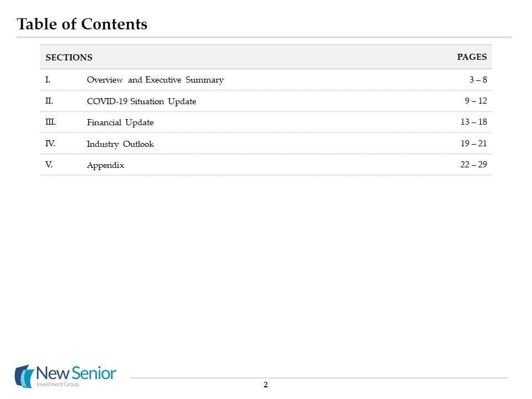Click the page range 3 – 8

pyautogui.click(x=478, y=80)
